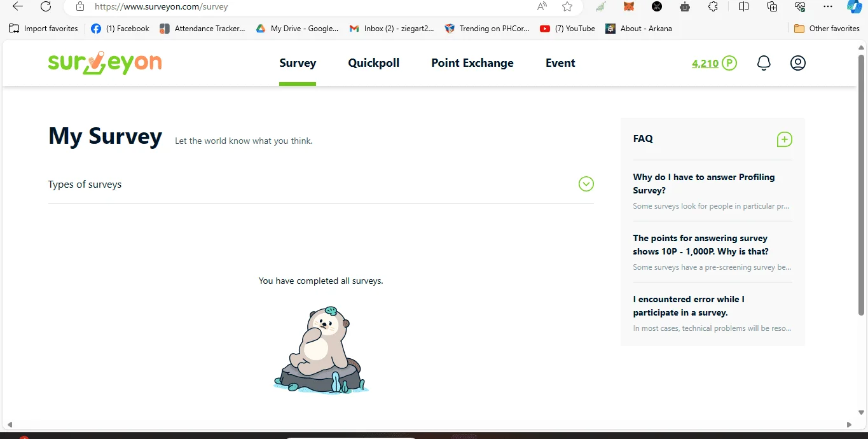This screenshot has height=439, width=868.
Task: Open site info via the lock icon
Action: [79, 6]
